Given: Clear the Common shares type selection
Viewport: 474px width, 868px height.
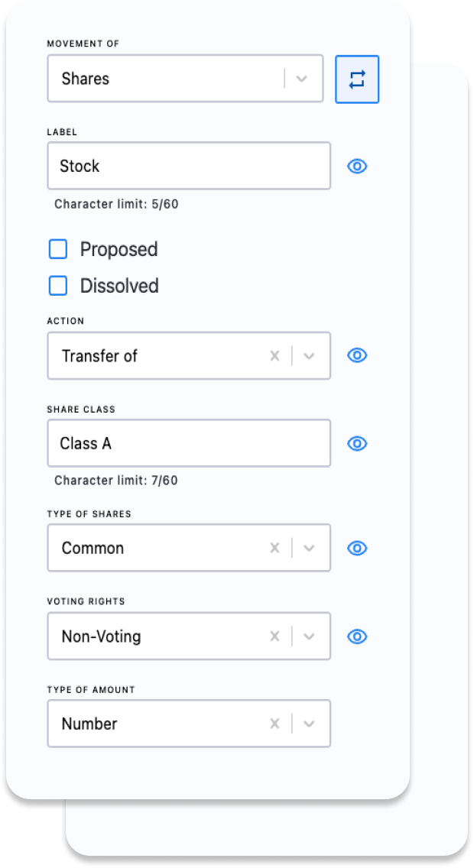Looking at the screenshot, I should (274, 547).
